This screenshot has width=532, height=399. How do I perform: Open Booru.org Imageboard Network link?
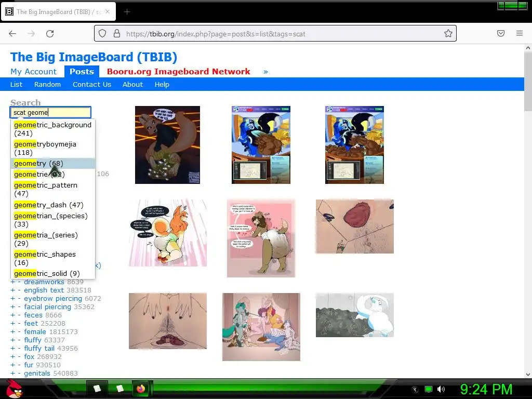[179, 72]
